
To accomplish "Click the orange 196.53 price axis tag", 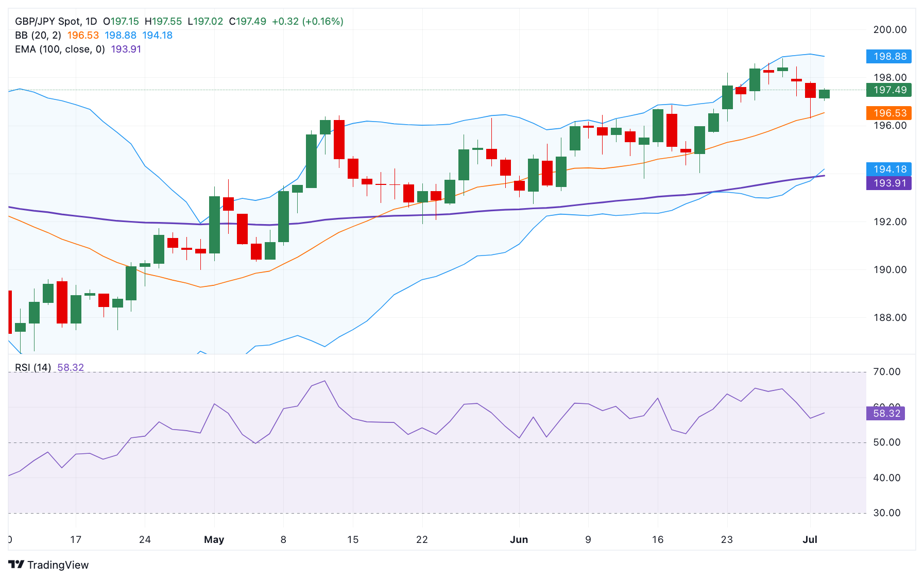I will (889, 113).
